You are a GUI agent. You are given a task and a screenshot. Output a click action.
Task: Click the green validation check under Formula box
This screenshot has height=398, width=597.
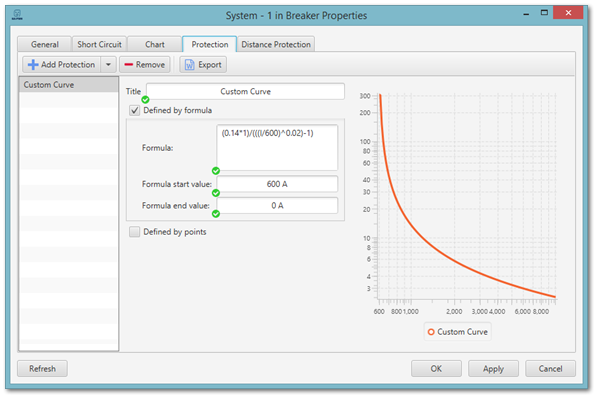click(x=216, y=171)
